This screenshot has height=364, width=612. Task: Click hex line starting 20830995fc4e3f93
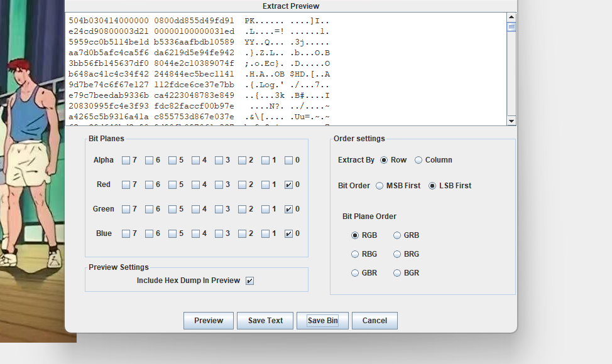click(199, 106)
